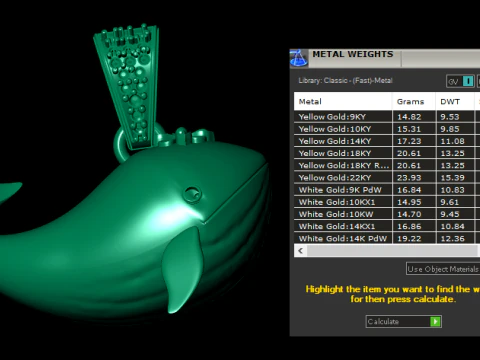Click the METAL WEIGHTS panel title
Screen dimensions: 480x360
(353, 54)
